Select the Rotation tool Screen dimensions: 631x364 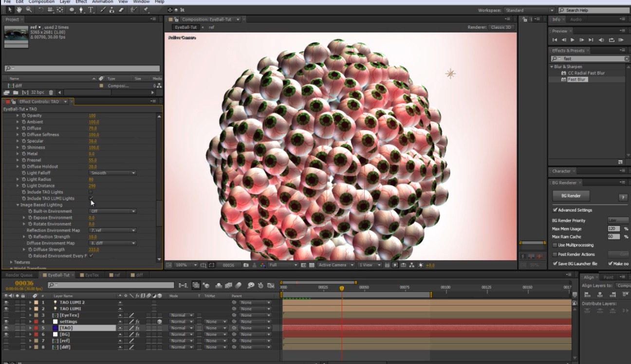click(x=41, y=9)
